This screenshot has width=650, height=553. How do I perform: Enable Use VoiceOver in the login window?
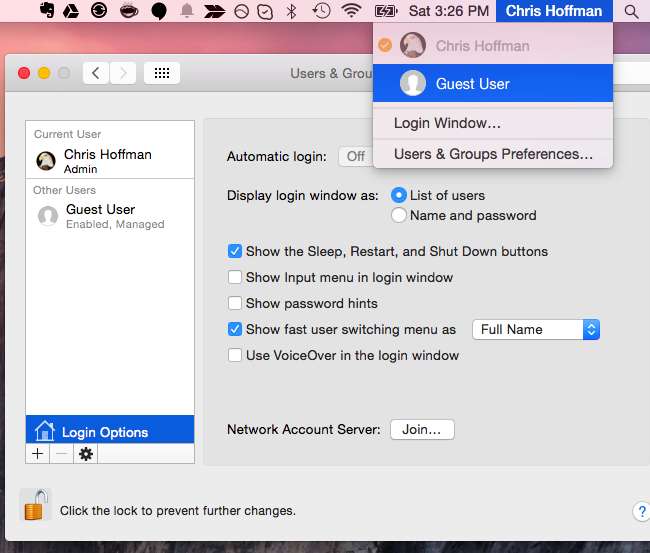tap(235, 355)
